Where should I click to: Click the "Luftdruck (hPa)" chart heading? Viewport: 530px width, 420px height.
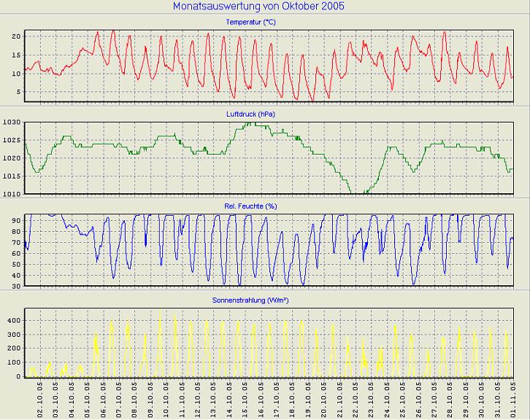[x=250, y=114]
